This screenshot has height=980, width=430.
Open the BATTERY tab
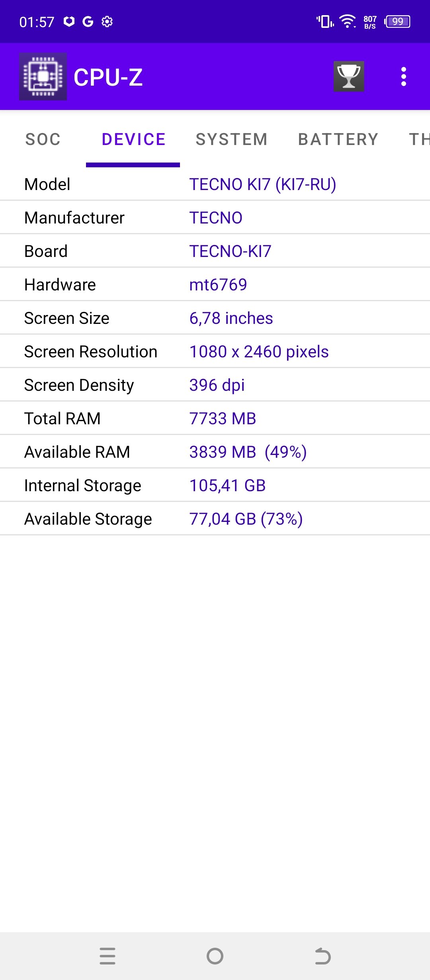tap(338, 139)
